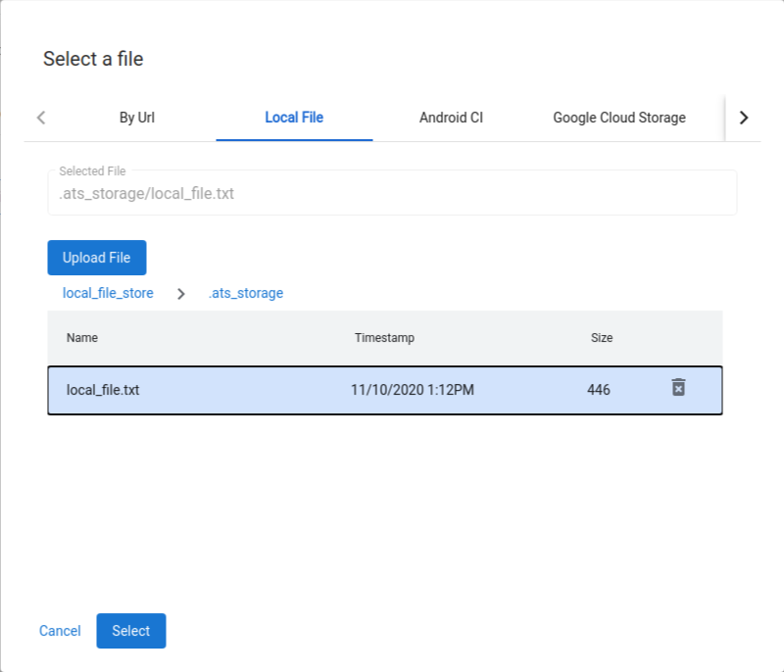Click the breadcrumb chevron separator
The image size is (784, 672).
coord(180,293)
